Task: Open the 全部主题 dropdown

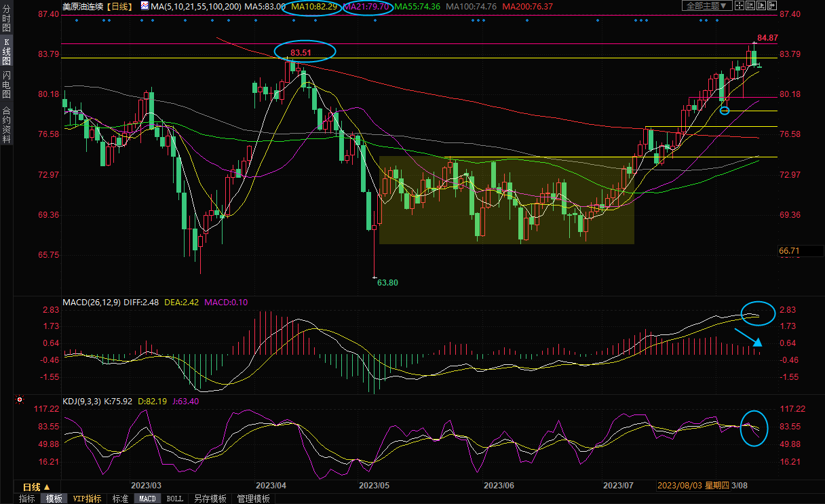Action: pyautogui.click(x=706, y=6)
